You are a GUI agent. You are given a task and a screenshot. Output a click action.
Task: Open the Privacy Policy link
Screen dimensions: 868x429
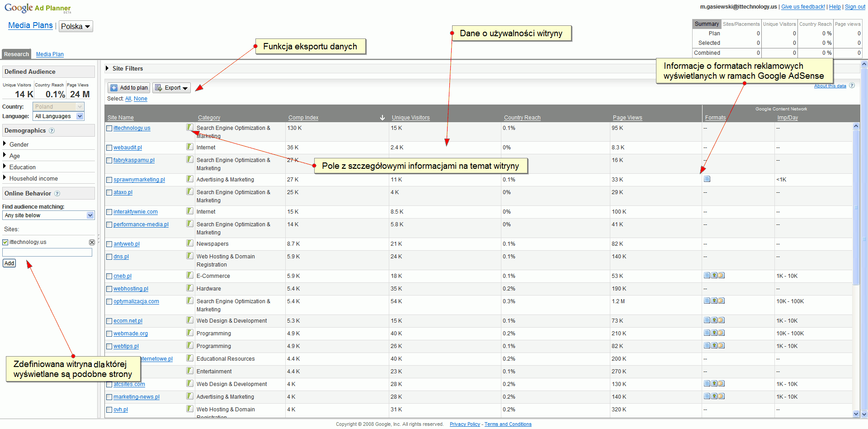tap(465, 424)
